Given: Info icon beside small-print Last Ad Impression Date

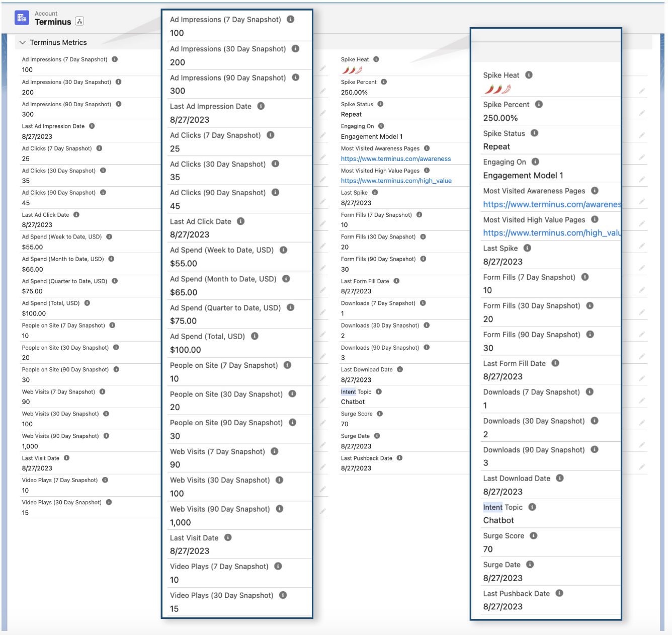Looking at the screenshot, I should pos(92,126).
